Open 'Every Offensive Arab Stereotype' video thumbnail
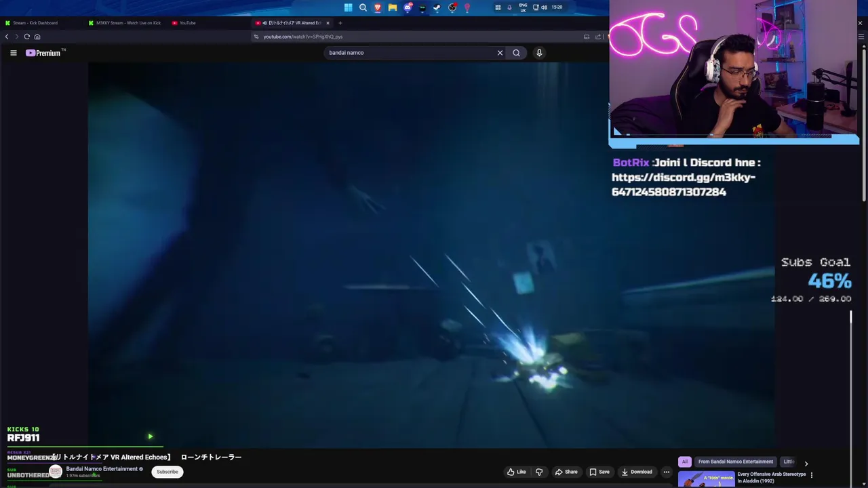The height and width of the screenshot is (488, 868). click(x=706, y=480)
